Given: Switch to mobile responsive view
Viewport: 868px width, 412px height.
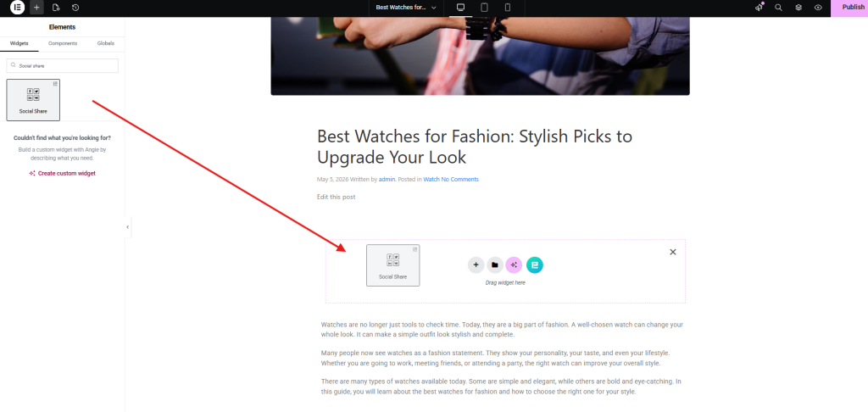Looking at the screenshot, I should pos(508,8).
